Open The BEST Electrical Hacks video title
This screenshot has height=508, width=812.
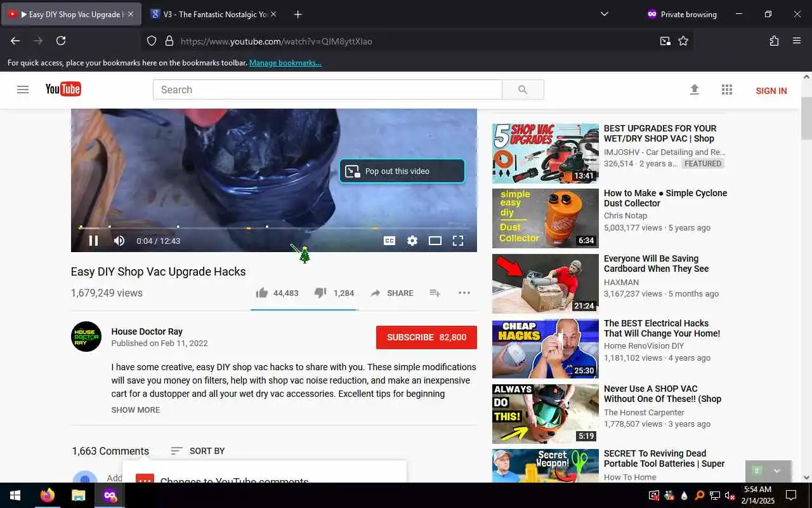(x=662, y=328)
